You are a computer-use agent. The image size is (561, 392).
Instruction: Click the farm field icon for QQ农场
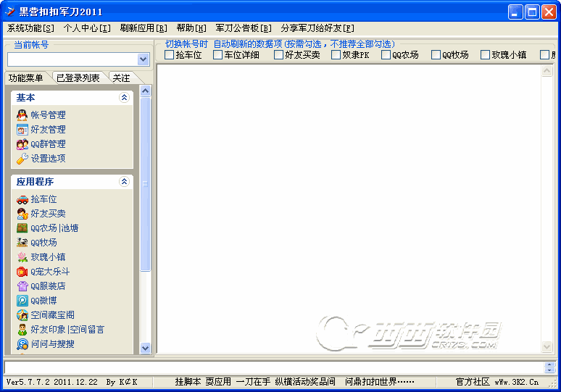pyautogui.click(x=22, y=228)
